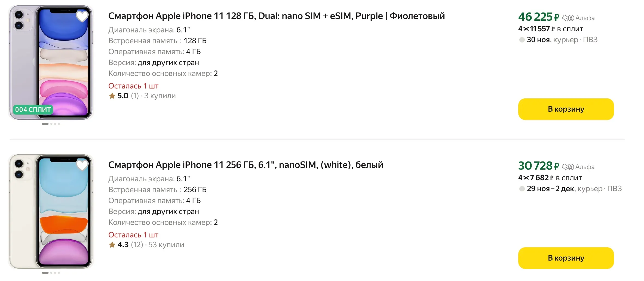This screenshot has height=281, width=644.
Task: Open reviews count (12) for white iPhone
Action: [137, 245]
